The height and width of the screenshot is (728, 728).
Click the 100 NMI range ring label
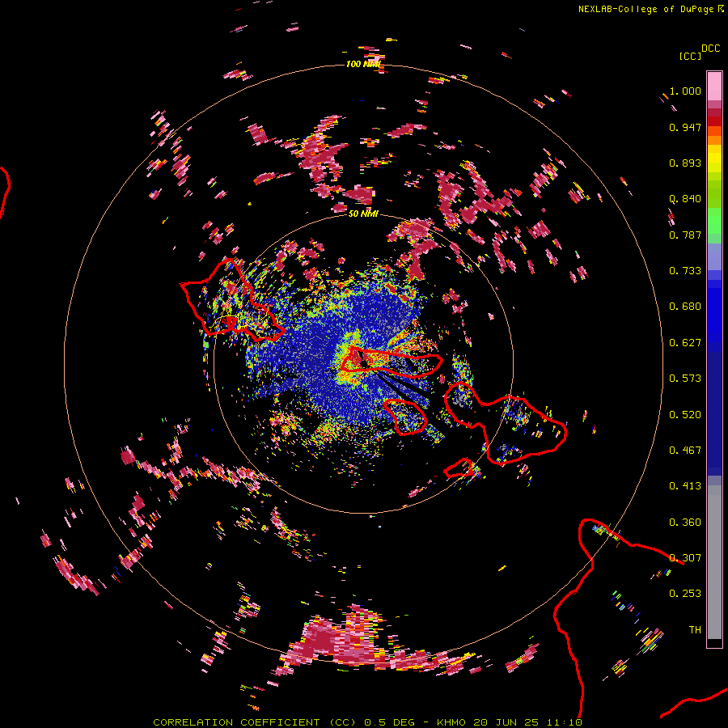[x=362, y=64]
